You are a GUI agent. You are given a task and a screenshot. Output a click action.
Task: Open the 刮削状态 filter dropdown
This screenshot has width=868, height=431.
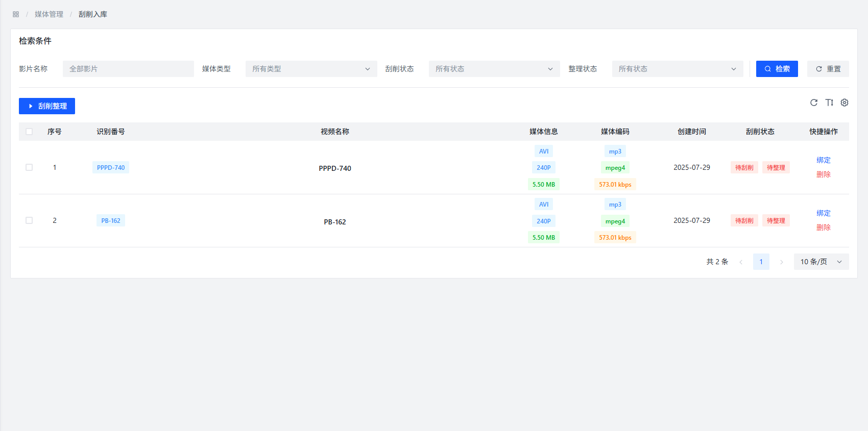pos(494,69)
